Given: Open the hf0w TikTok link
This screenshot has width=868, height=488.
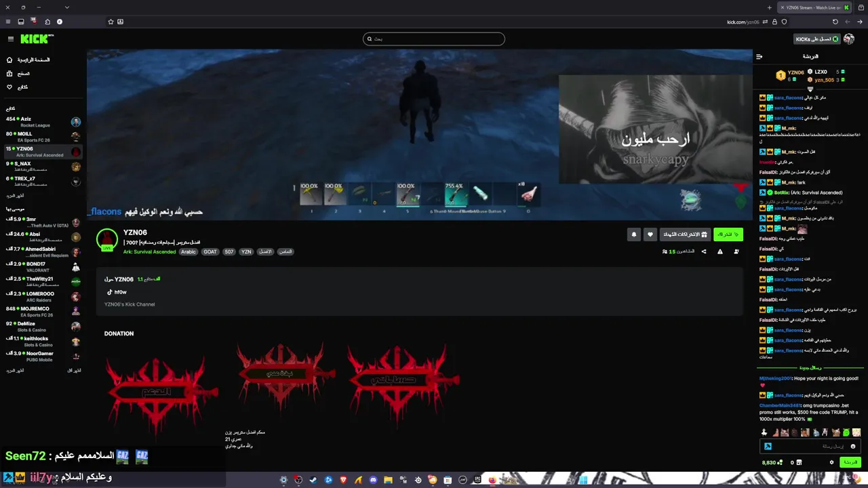Looking at the screenshot, I should click(x=117, y=292).
